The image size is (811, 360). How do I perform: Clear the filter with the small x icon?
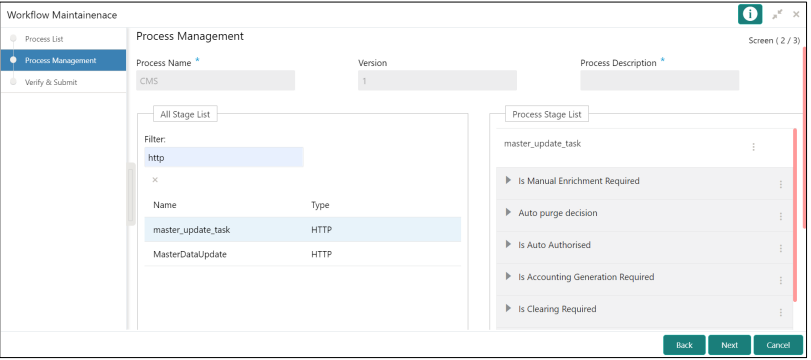155,180
